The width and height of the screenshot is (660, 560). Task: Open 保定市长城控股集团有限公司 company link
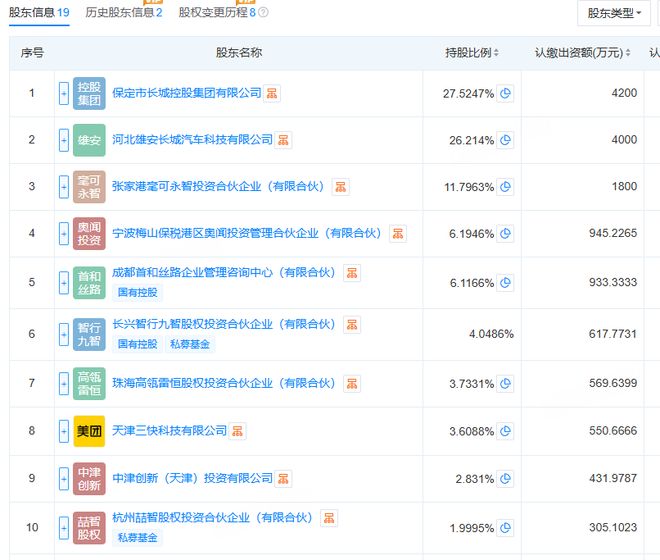pyautogui.click(x=187, y=93)
